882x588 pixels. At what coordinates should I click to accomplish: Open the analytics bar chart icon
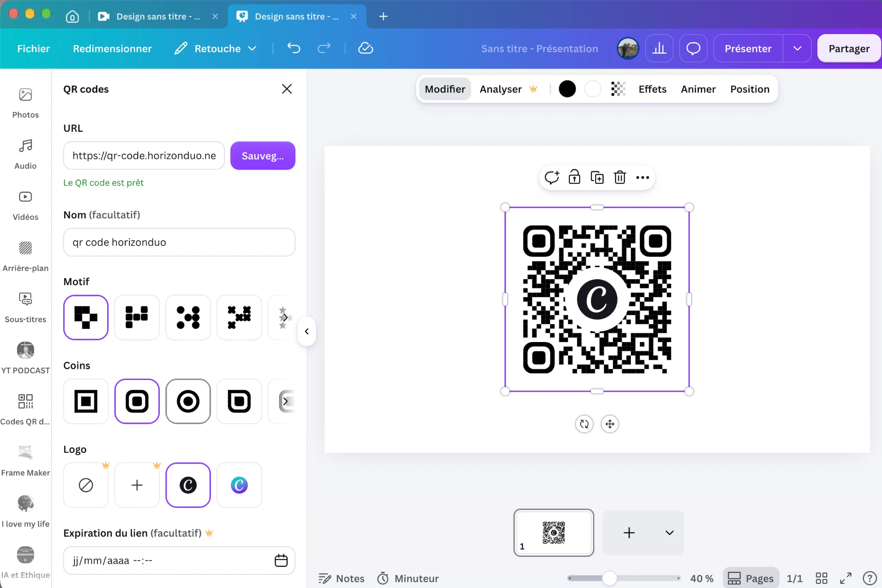point(659,48)
